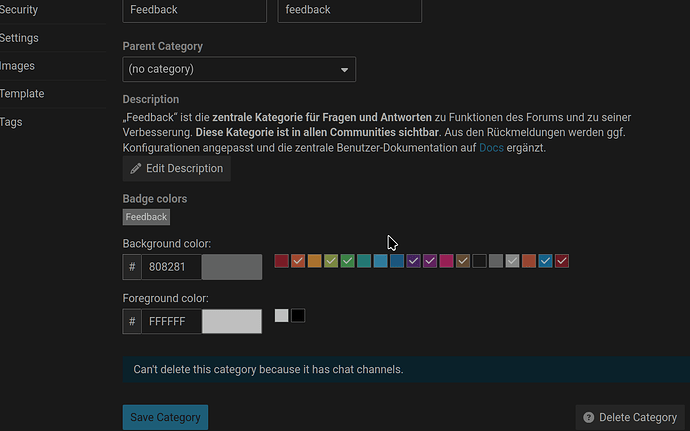Image resolution: width=690 pixels, height=431 pixels.
Task: Click the 'Can't delete this category' notice text
Action: 268,369
